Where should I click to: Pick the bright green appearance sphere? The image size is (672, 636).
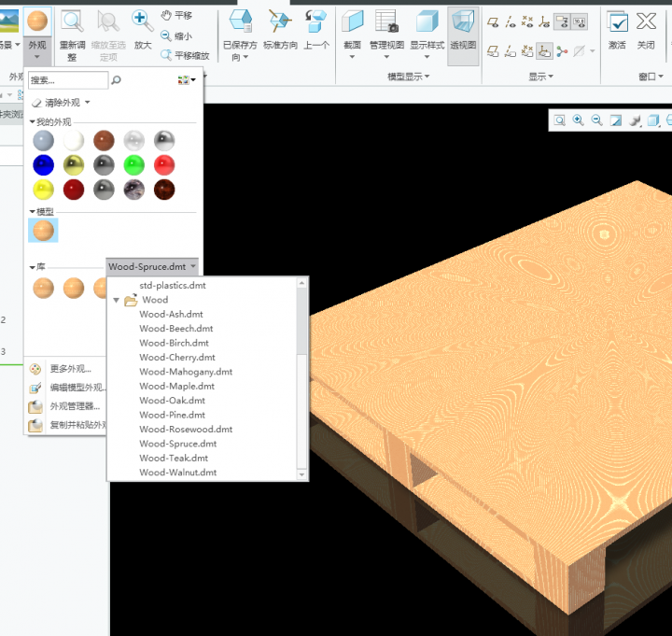(x=134, y=165)
